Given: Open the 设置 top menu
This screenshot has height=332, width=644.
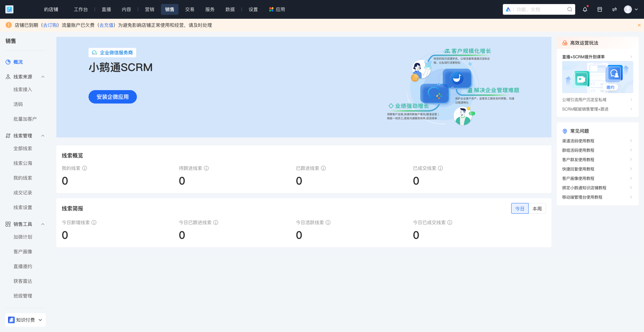Looking at the screenshot, I should tap(253, 9).
